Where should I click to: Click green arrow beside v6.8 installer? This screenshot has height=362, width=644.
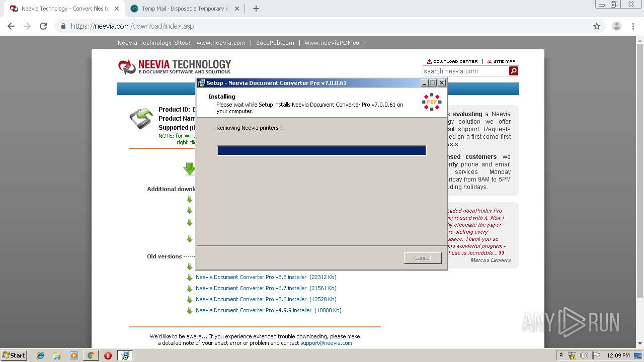(x=190, y=278)
